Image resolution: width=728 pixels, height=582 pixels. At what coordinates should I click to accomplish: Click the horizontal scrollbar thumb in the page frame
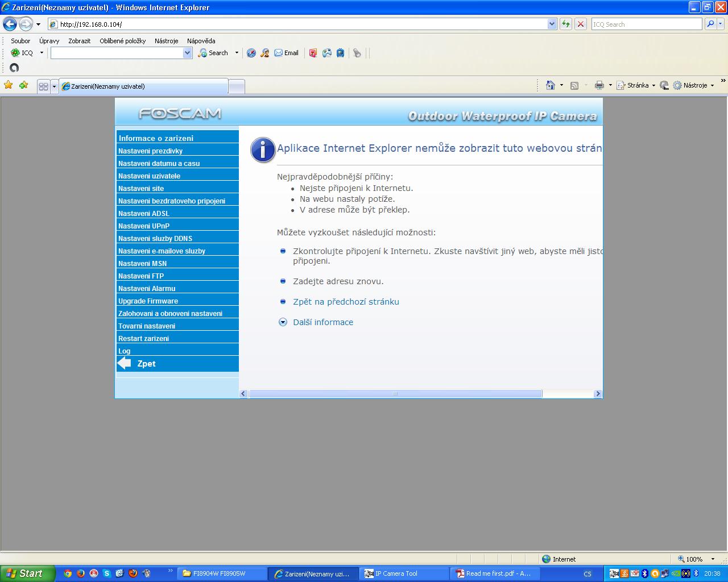coord(395,394)
